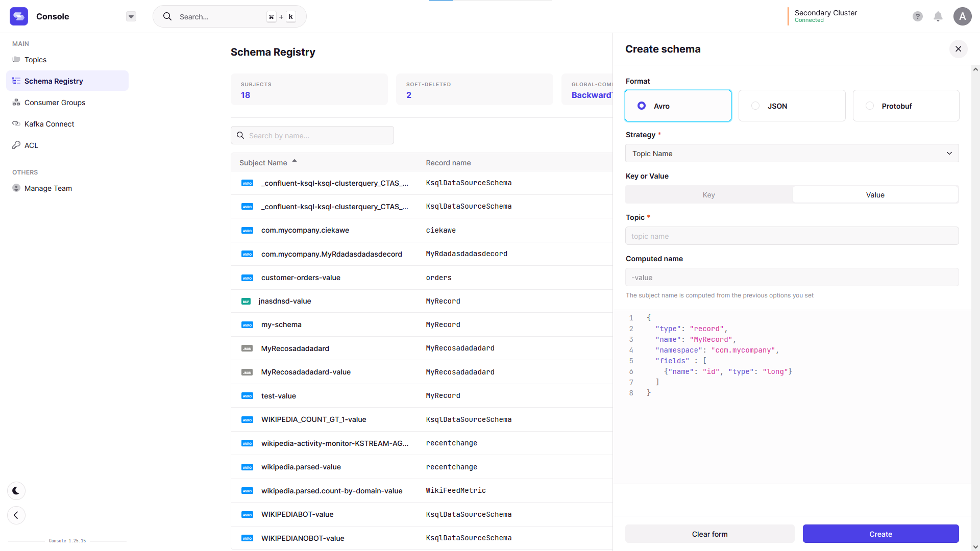
Task: Click Avro icon of WIKIPEDIABOT-value row
Action: (248, 515)
